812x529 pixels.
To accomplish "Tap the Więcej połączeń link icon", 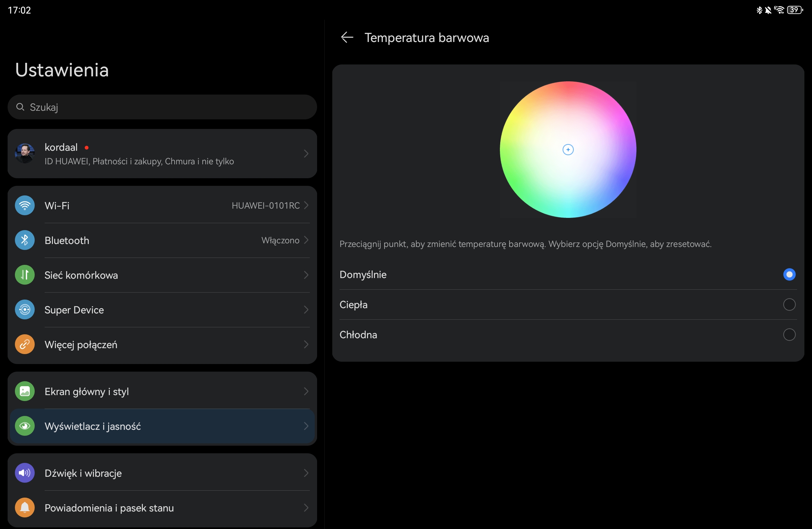I will pyautogui.click(x=24, y=345).
